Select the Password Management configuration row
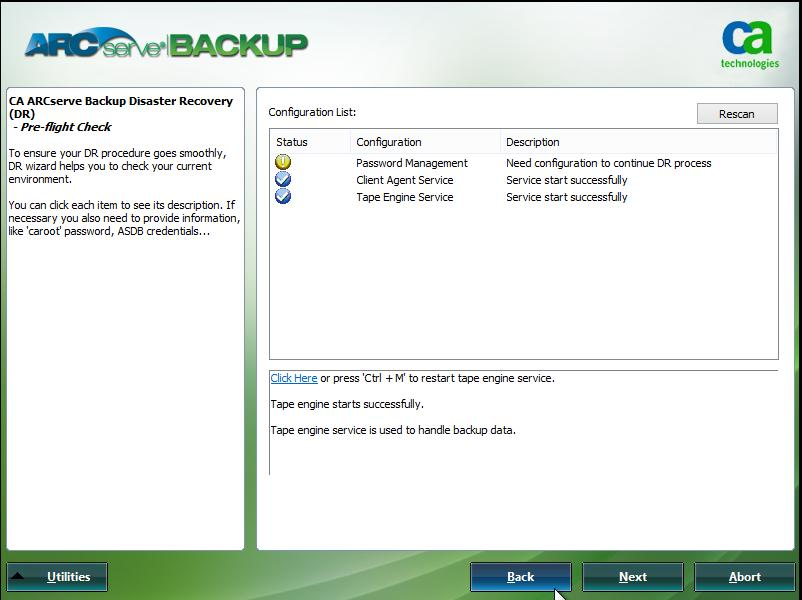This screenshot has width=802, height=600. point(523,163)
